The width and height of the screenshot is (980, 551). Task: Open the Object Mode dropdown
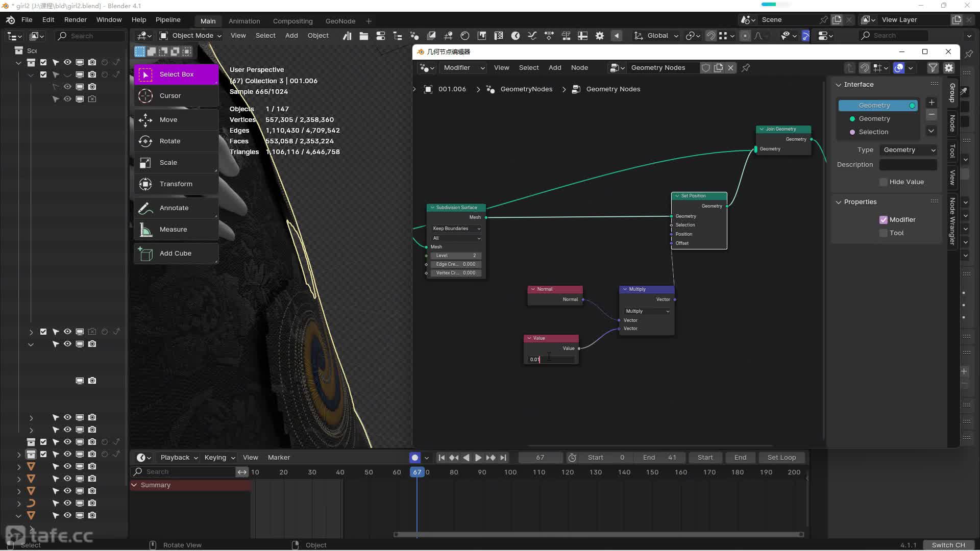pos(190,36)
